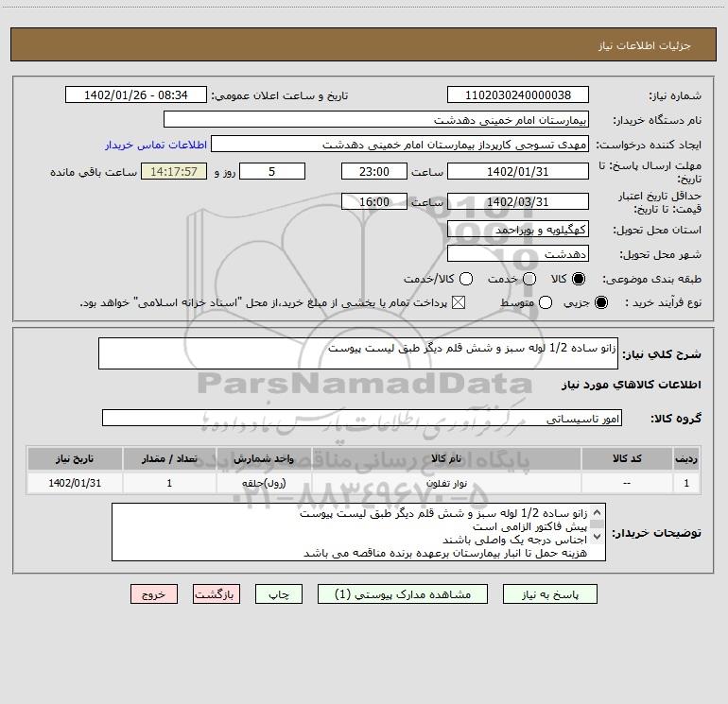Click the پاسخ به نیاز button
The image size is (728, 704).
point(549,594)
